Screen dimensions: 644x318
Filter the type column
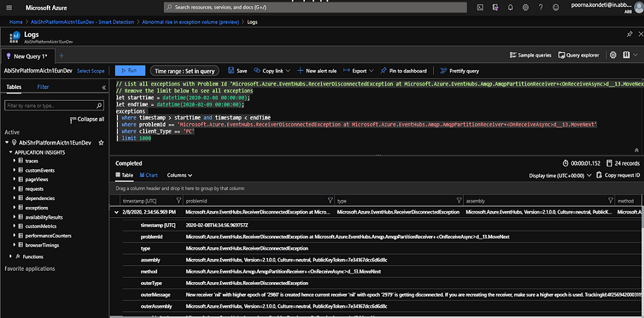click(x=459, y=201)
